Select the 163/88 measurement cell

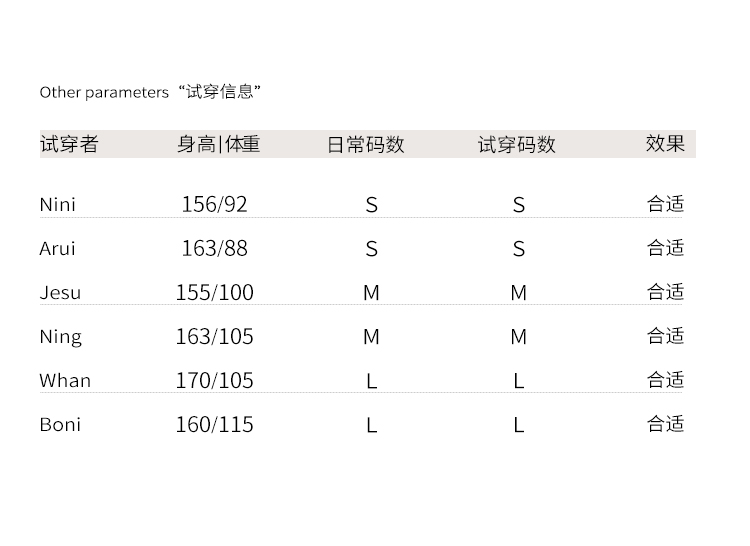coord(214,249)
